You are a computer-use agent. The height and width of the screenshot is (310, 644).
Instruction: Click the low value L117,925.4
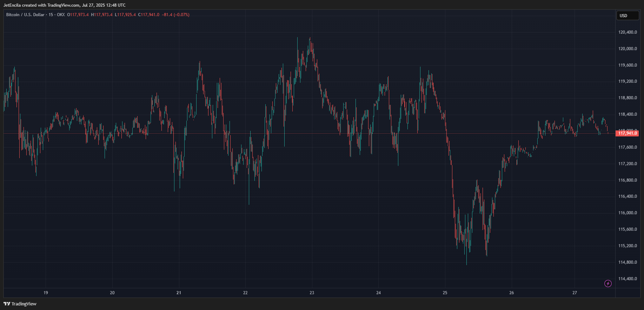[125, 15]
